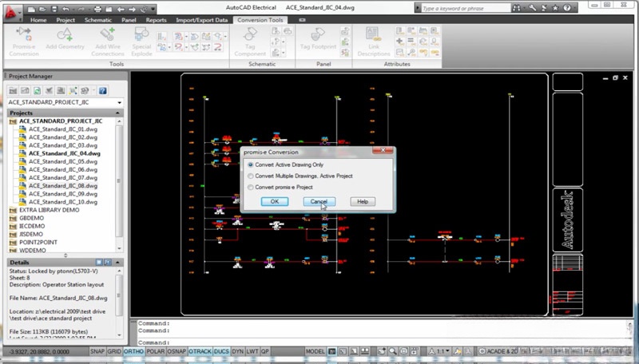Click Help in promis-e Conversion dialog
Viewport: 639px width, 364px height.
[363, 201]
